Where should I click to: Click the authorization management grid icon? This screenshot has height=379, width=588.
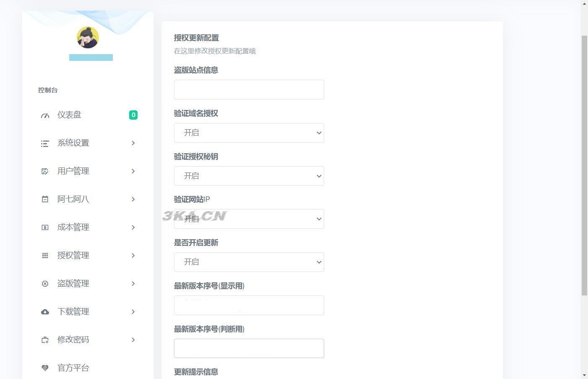45,256
